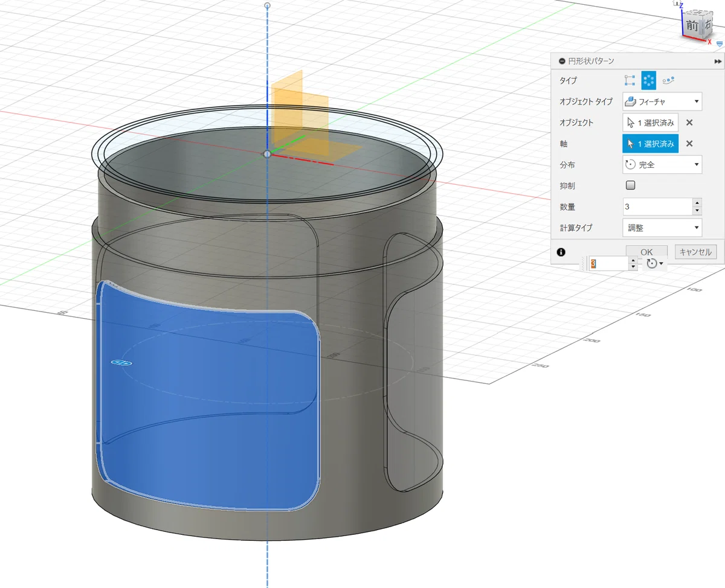Open the 計算タイプ dropdown showing 調整
The width and height of the screenshot is (725, 588).
click(662, 228)
